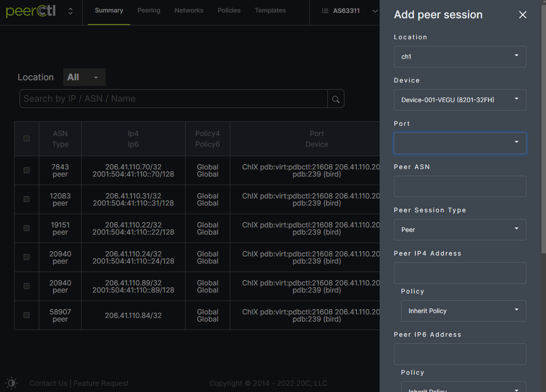The width and height of the screenshot is (546, 392).
Task: Check the row for ASN 12083
Action: pos(26,199)
